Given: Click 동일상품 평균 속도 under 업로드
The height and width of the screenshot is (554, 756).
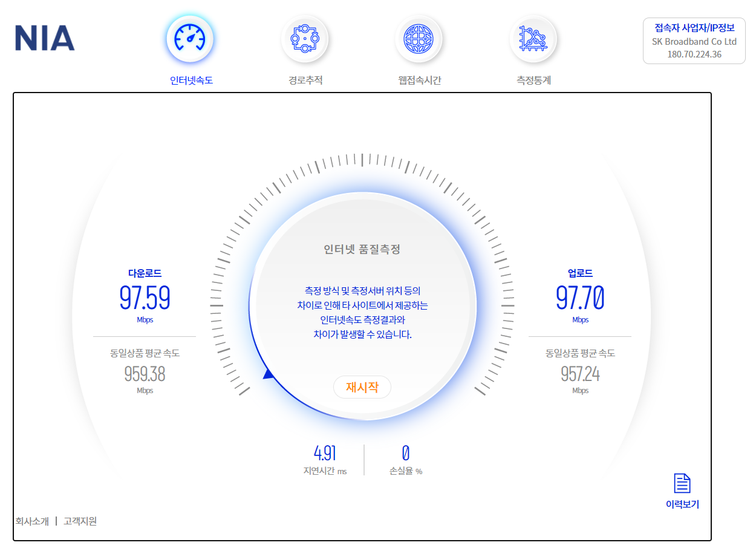Looking at the screenshot, I should point(580,353).
